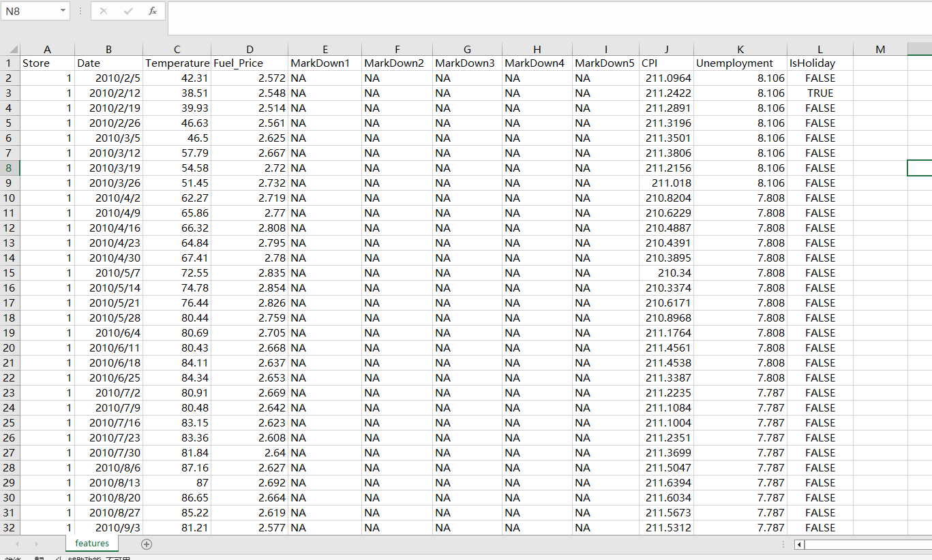Click the CPI cell 211.0964
Viewport: 932px width, 560px height.
tap(667, 78)
